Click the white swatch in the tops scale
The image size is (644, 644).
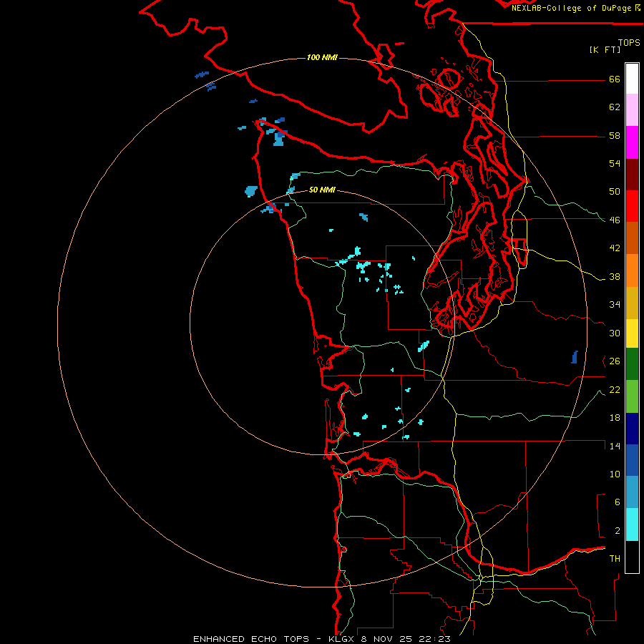point(632,79)
